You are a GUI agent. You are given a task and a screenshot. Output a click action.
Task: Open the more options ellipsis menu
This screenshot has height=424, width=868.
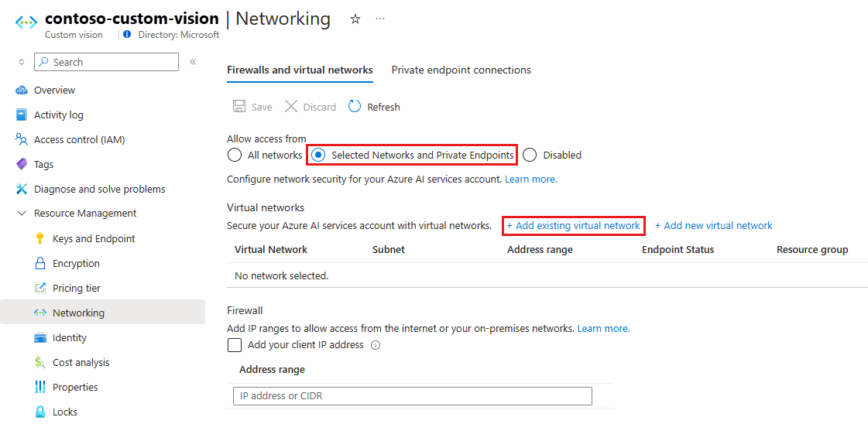(x=380, y=19)
